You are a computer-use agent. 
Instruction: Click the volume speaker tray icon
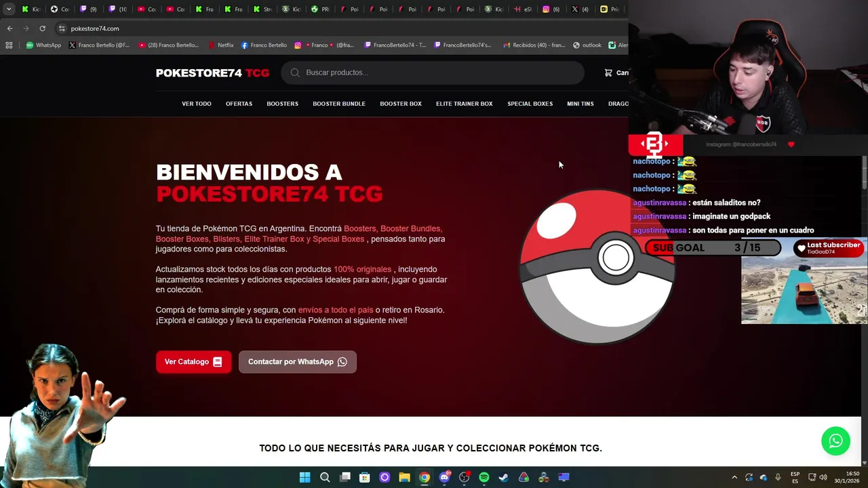click(823, 477)
